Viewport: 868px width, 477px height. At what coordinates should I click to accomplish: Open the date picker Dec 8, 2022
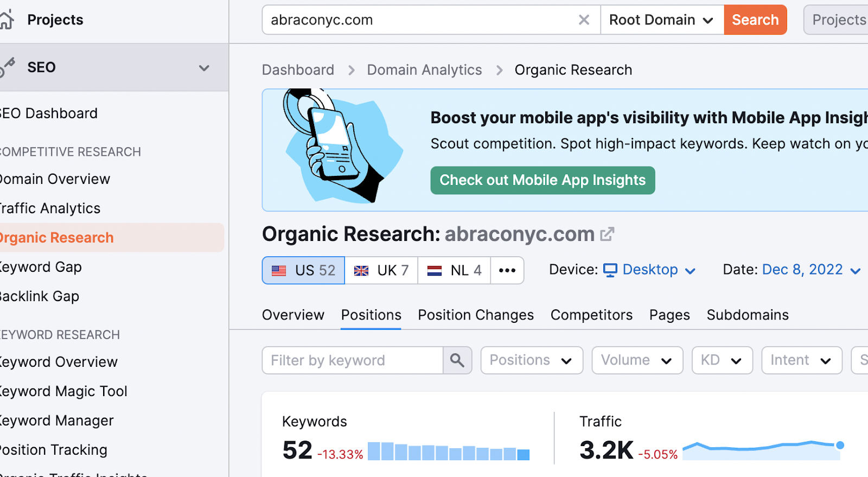click(811, 270)
